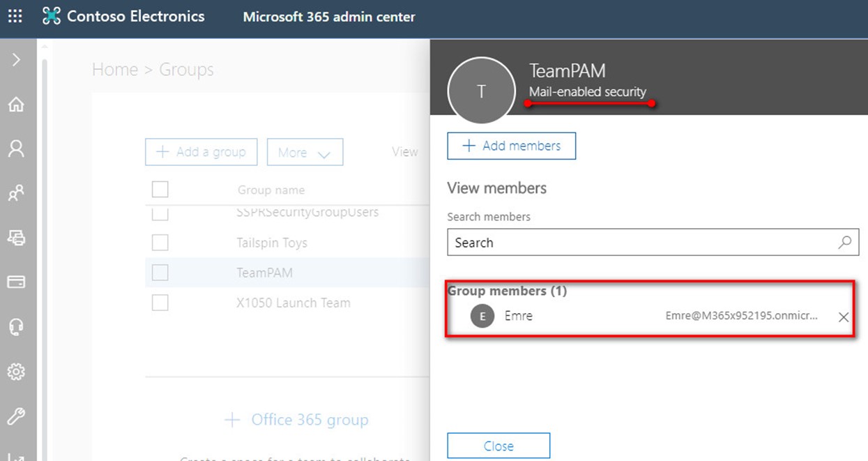
Task: Open the More dropdown
Action: coord(305,152)
